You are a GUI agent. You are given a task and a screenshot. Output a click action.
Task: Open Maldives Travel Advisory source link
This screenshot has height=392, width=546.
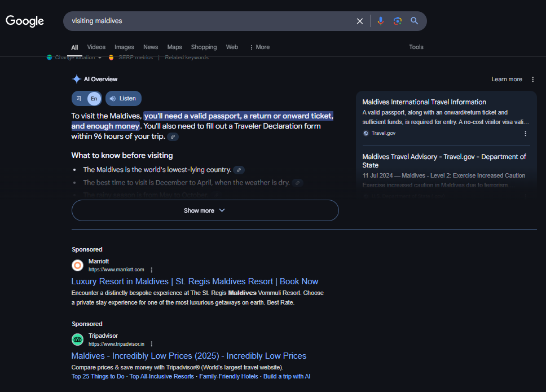444,161
